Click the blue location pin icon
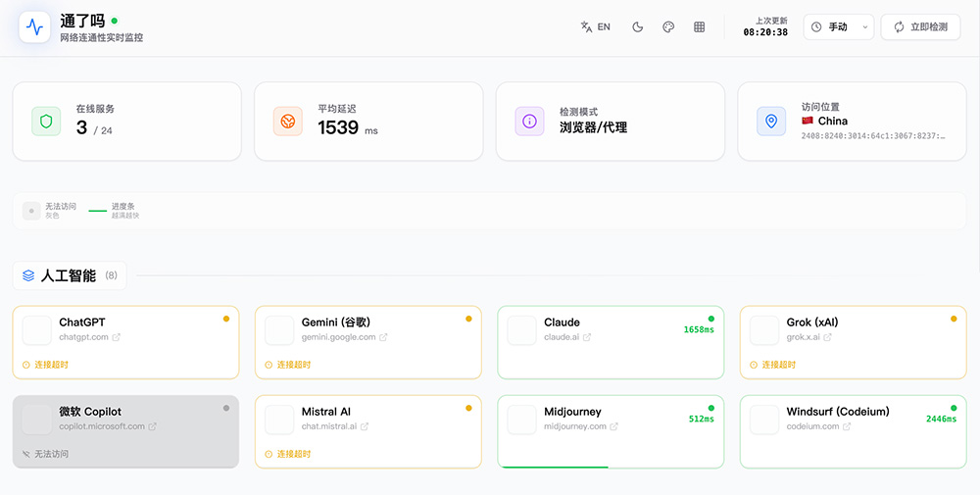Image resolution: width=980 pixels, height=495 pixels. coord(771,122)
